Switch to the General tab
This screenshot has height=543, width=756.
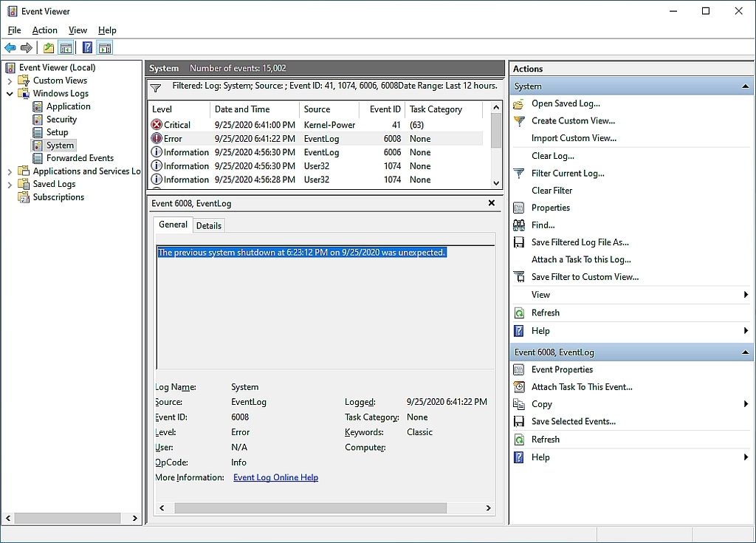[173, 225]
